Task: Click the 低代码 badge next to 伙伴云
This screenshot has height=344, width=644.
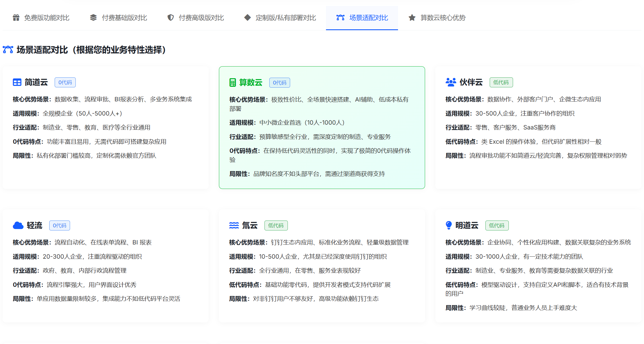Action: [x=501, y=83]
